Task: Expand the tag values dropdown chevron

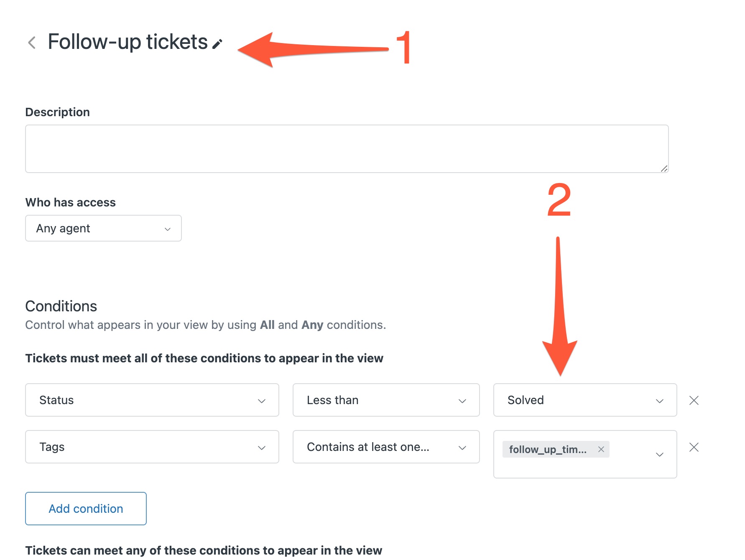Action: coord(660,455)
